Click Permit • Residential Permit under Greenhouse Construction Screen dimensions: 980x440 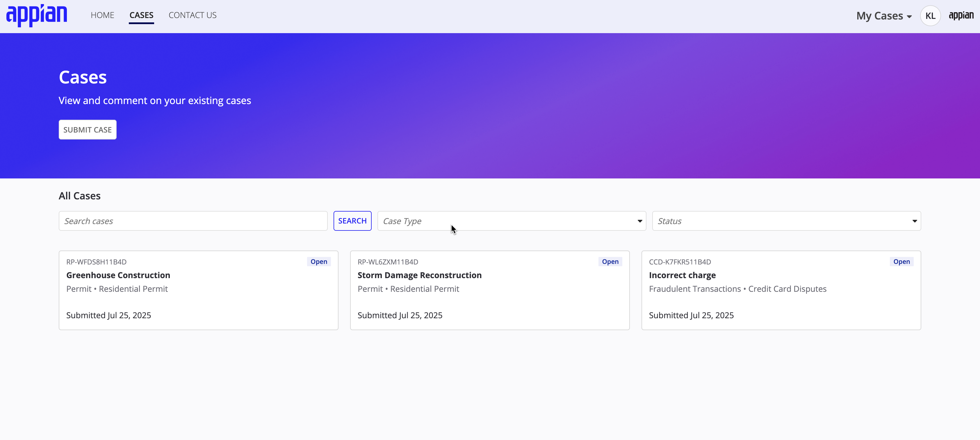[117, 289]
